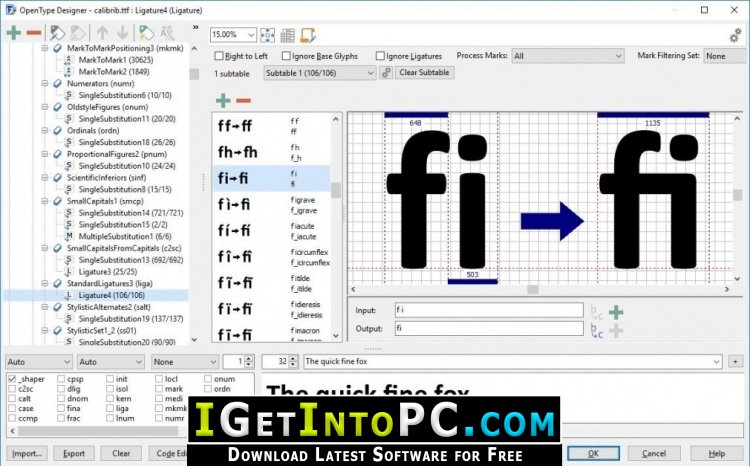This screenshot has height=466, width=750.
Task: Open the Subtable 1 (106/106) dropdown
Action: click(x=319, y=73)
